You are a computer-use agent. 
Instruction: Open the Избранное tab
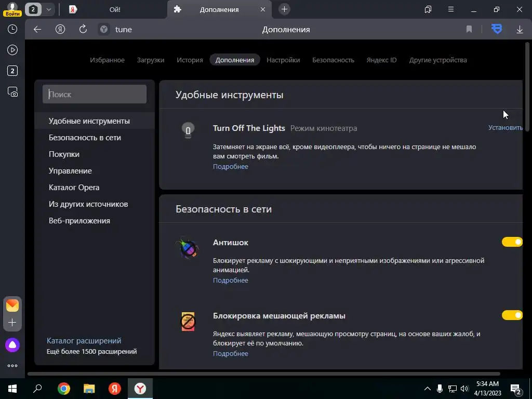pos(107,60)
